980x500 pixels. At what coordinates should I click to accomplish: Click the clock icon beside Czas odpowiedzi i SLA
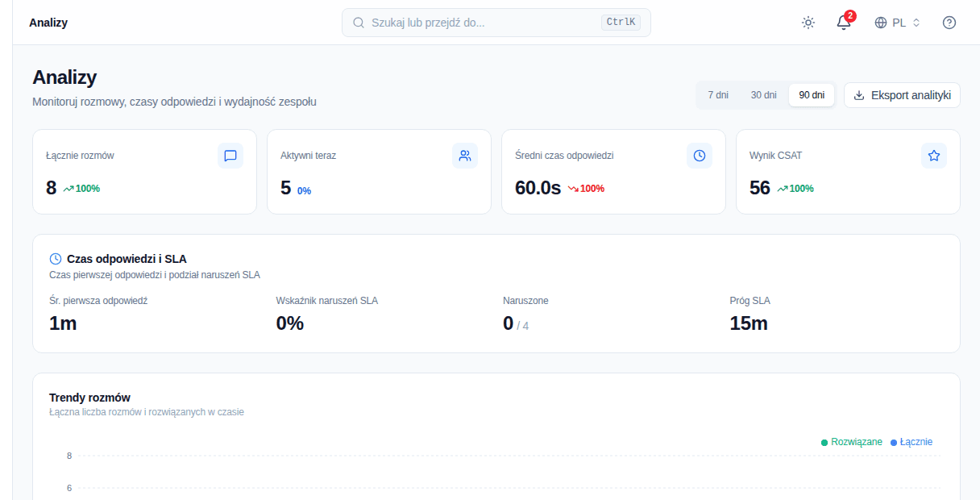coord(56,259)
